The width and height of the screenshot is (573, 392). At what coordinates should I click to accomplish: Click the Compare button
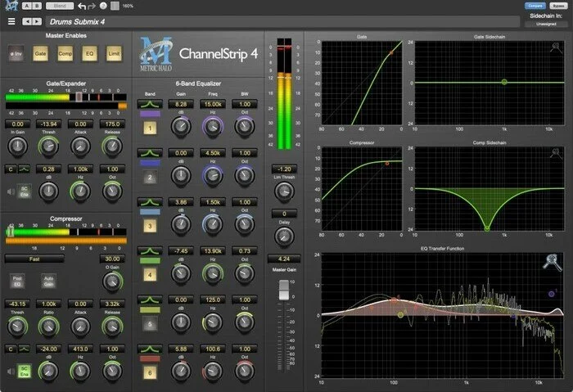[x=535, y=6]
